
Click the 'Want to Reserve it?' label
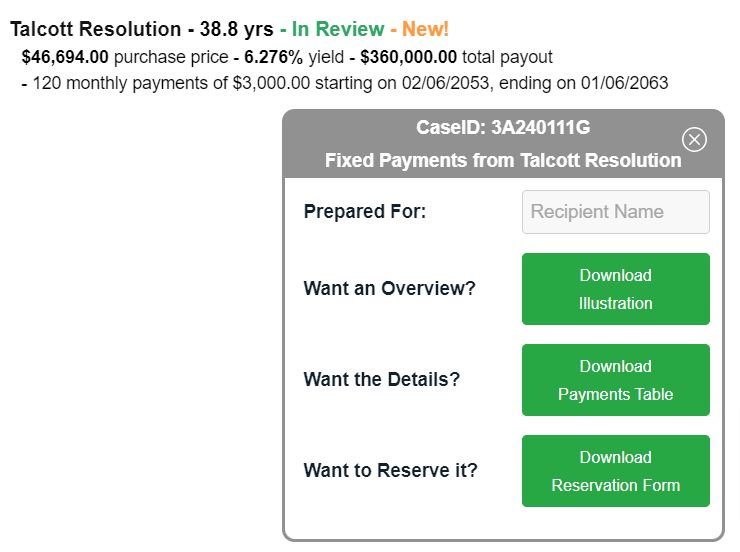(391, 470)
